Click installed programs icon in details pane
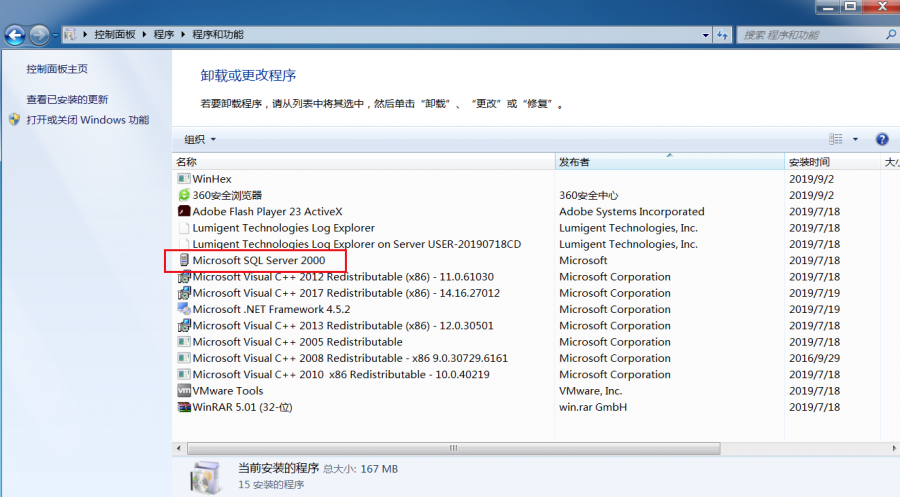Image resolution: width=900 pixels, height=497 pixels. (205, 477)
